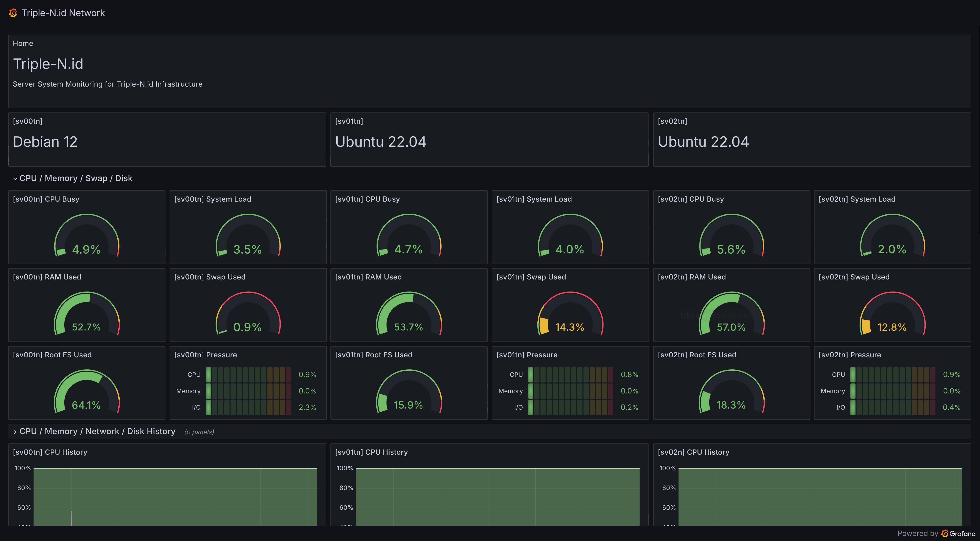Click the [sv00tn] CPU History graph area

pyautogui.click(x=175, y=496)
